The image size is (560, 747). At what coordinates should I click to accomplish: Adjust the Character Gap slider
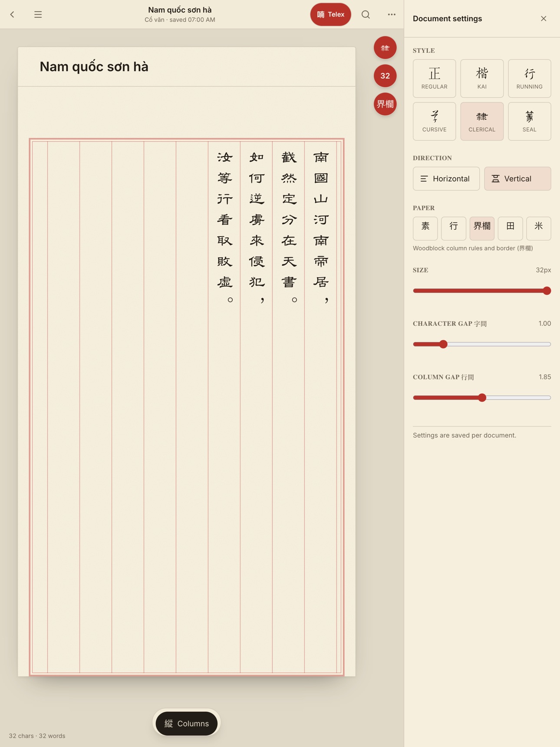coord(482,344)
